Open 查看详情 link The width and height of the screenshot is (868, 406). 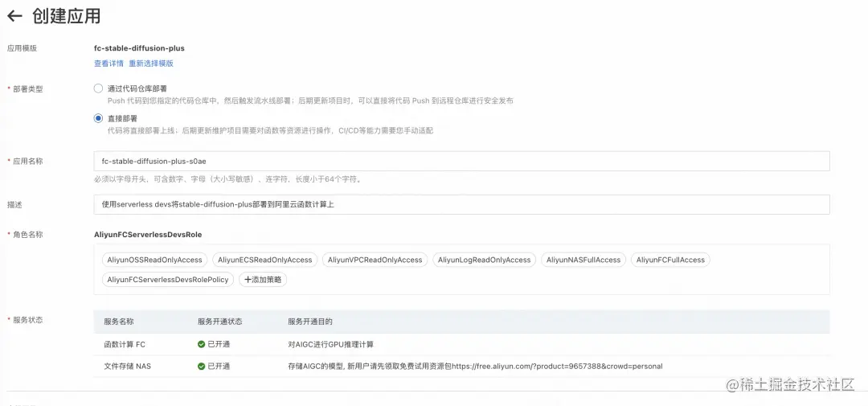[x=109, y=64]
